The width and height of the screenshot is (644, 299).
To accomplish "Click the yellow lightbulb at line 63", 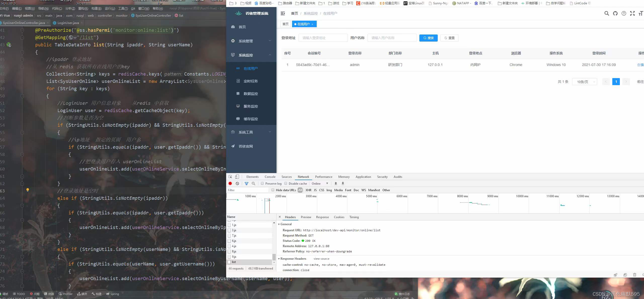I will point(28,190).
